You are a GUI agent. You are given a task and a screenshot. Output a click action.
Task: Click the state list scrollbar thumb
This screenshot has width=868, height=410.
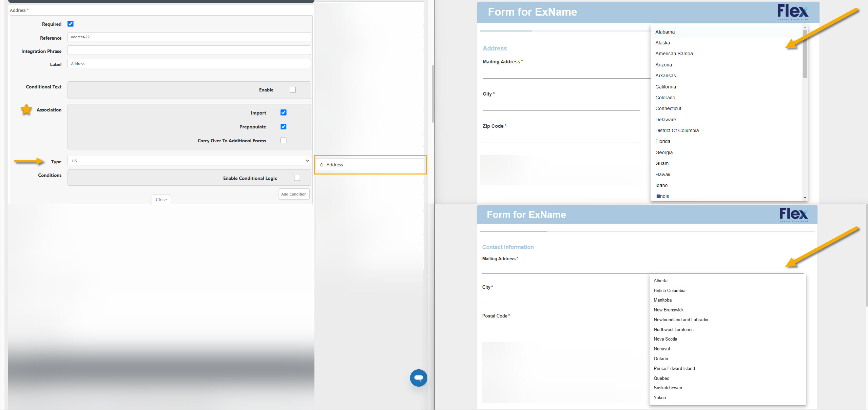[805, 54]
